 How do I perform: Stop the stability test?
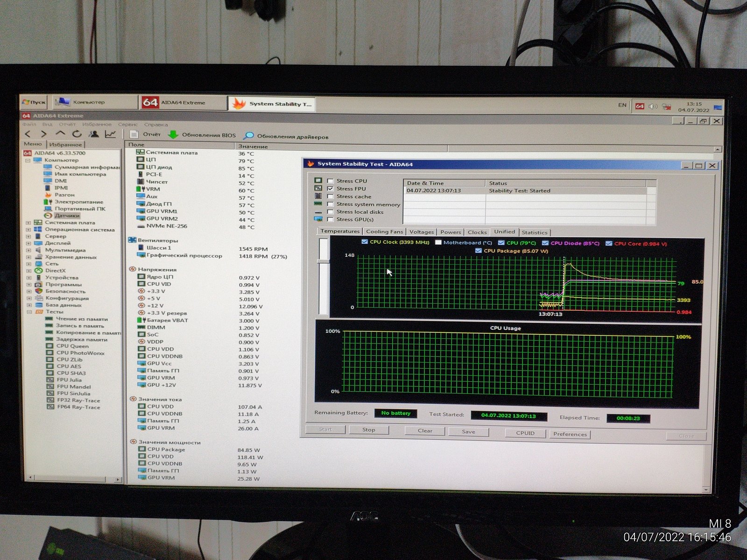tap(369, 430)
